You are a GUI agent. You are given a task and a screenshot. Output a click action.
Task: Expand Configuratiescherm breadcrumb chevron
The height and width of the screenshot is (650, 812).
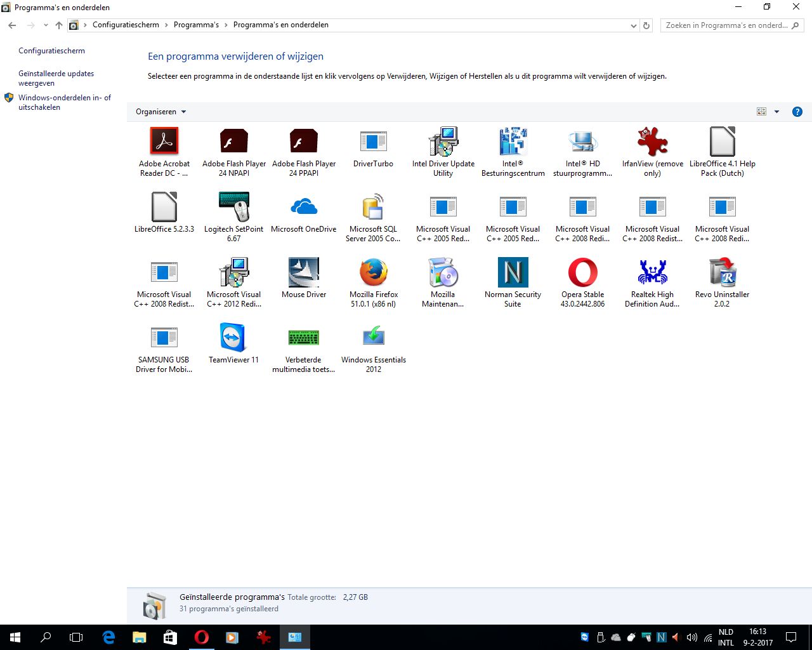166,25
